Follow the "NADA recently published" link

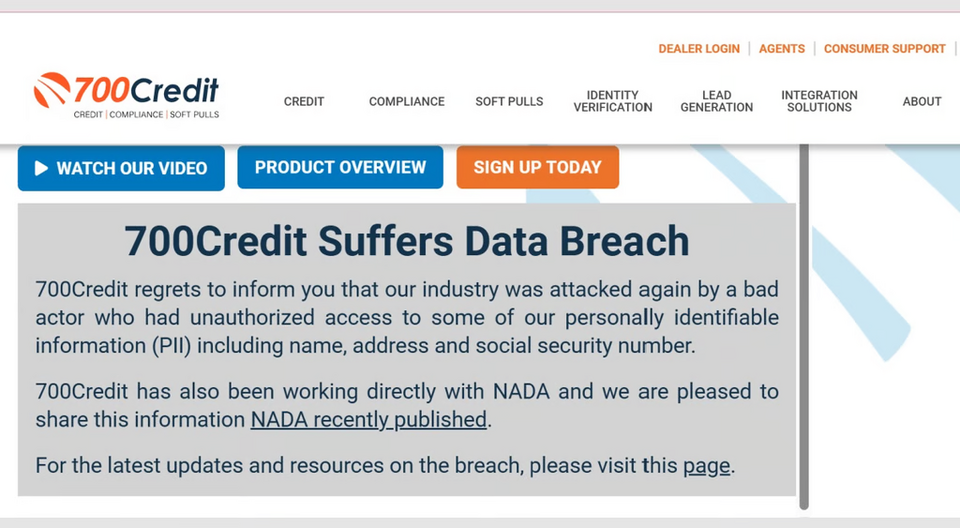coord(368,420)
